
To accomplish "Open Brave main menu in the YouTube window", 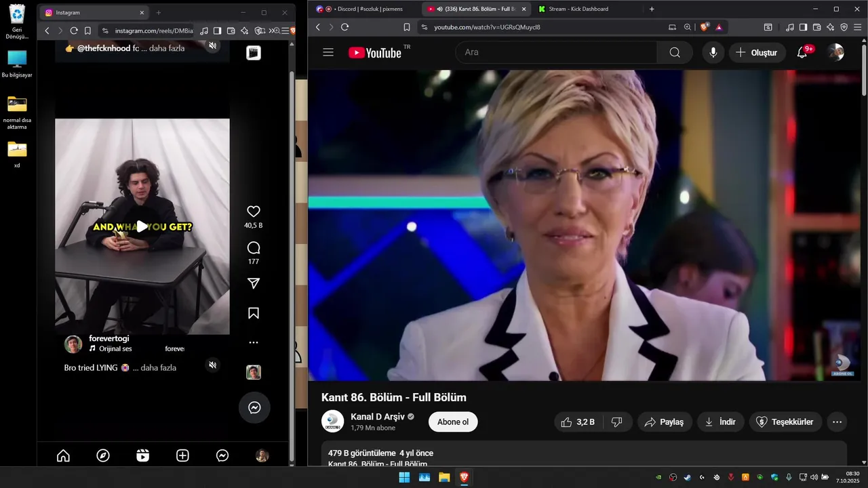I will click(x=858, y=27).
